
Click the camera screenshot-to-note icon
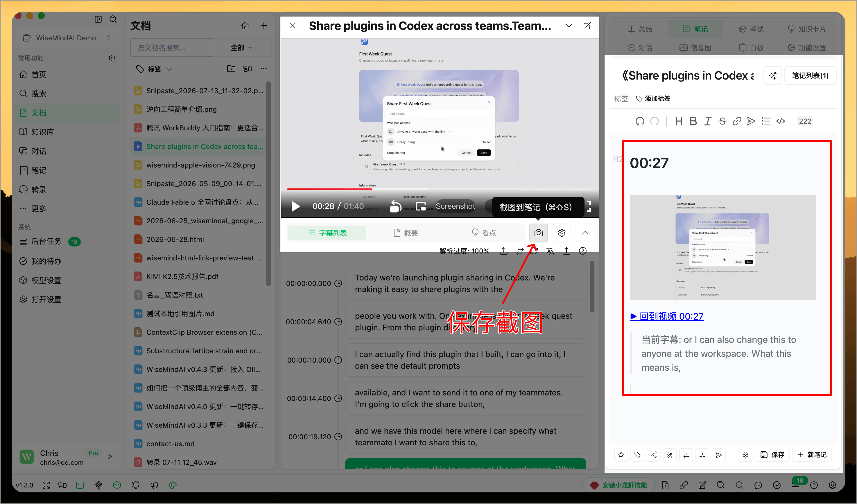point(538,233)
